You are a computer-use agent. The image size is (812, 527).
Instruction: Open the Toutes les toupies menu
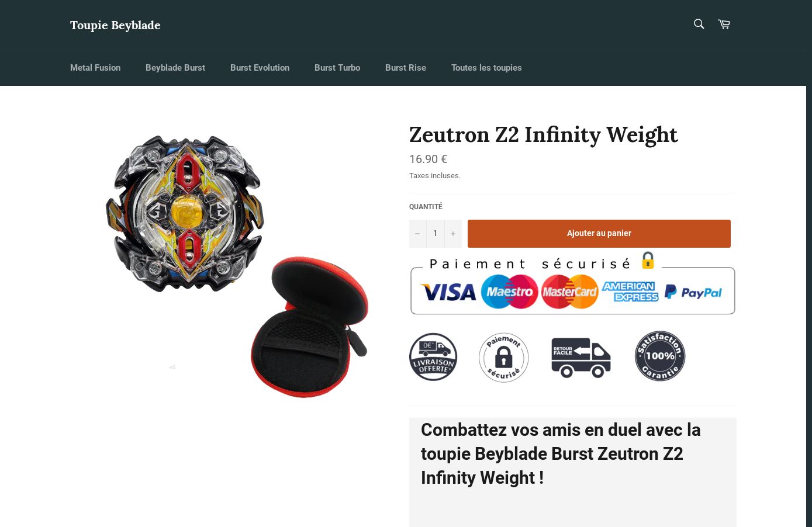(x=486, y=68)
